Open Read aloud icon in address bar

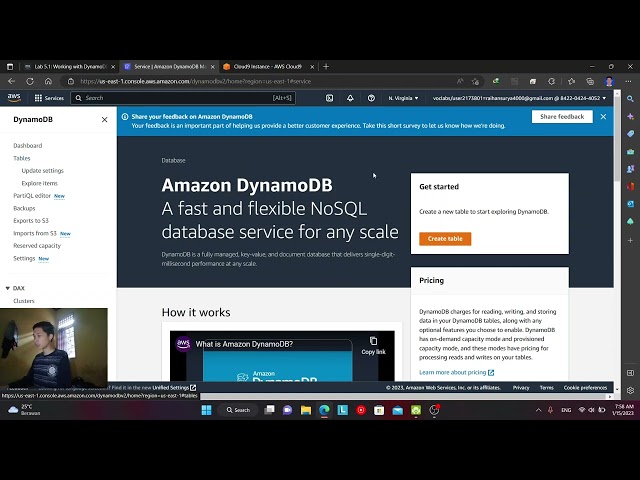[460, 81]
